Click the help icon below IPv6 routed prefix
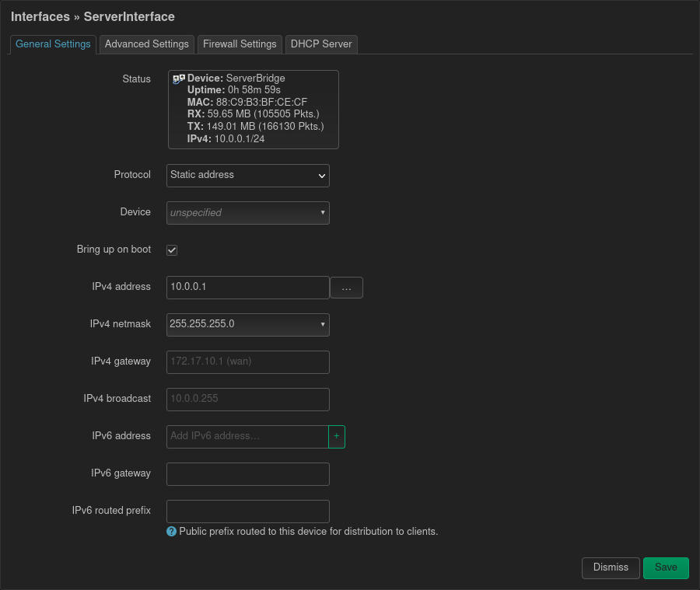The height and width of the screenshot is (590, 700). 172,532
